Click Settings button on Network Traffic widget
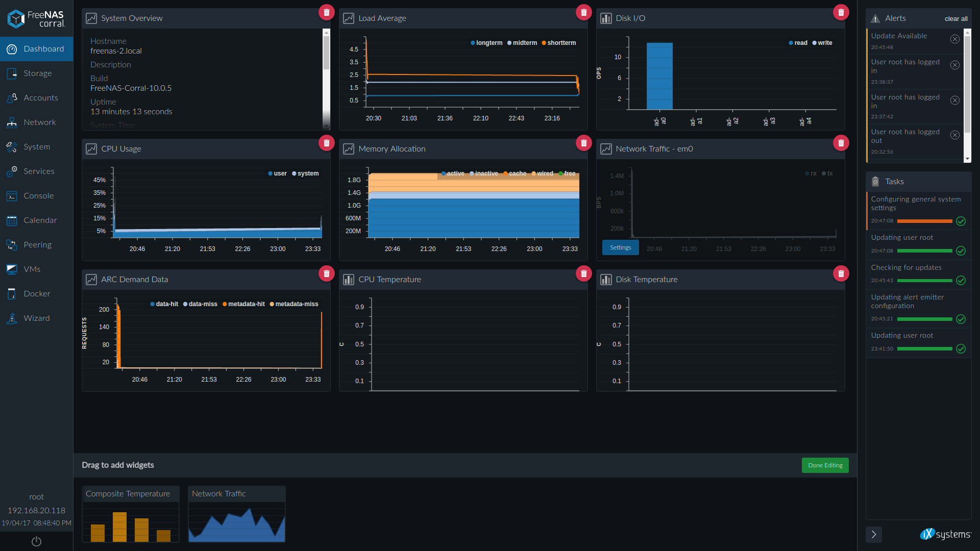 [x=620, y=247]
